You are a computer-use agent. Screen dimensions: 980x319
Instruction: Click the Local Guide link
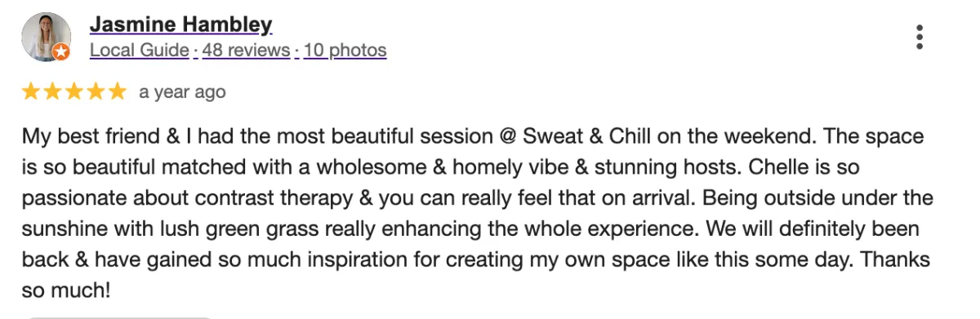(139, 51)
